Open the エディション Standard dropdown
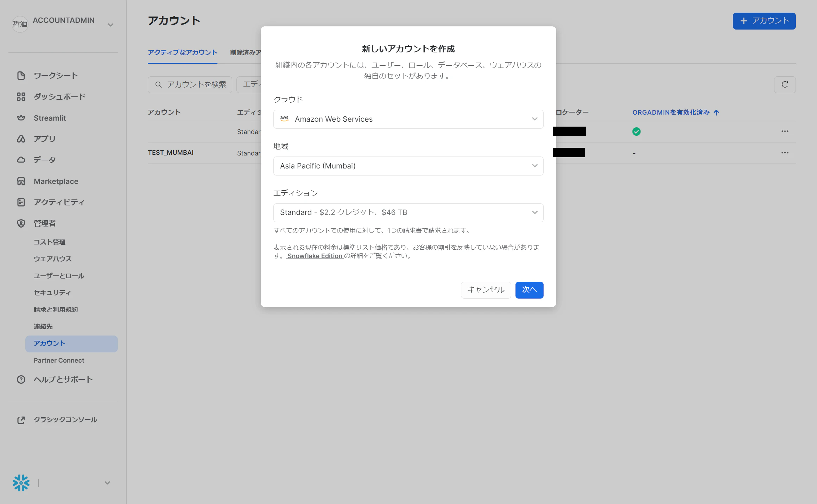This screenshot has height=504, width=817. coord(408,212)
